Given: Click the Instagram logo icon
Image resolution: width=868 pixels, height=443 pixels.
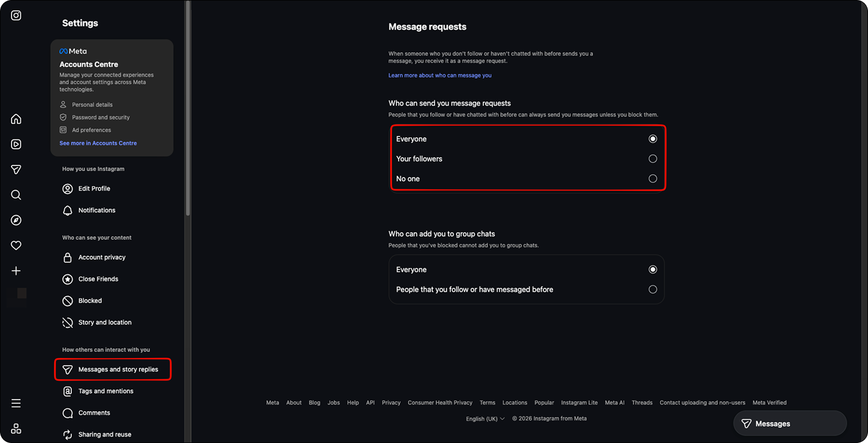Looking at the screenshot, I should click(16, 16).
